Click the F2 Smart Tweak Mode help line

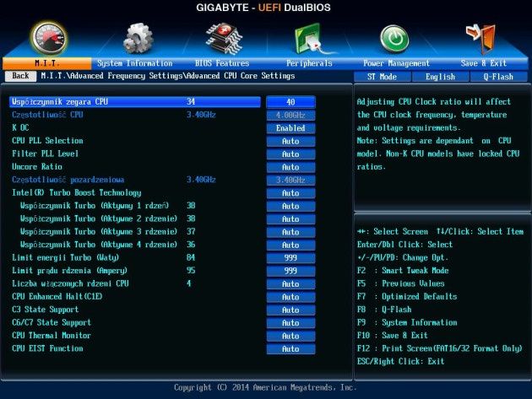tap(403, 271)
